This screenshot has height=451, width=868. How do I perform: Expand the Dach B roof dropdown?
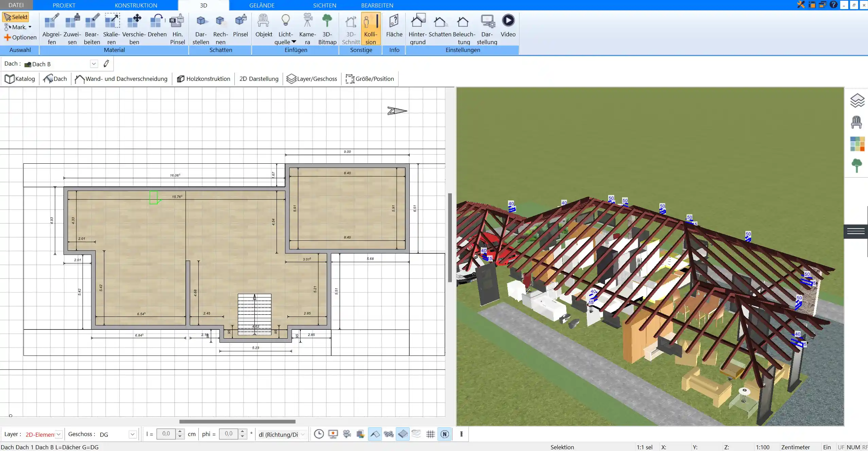94,64
